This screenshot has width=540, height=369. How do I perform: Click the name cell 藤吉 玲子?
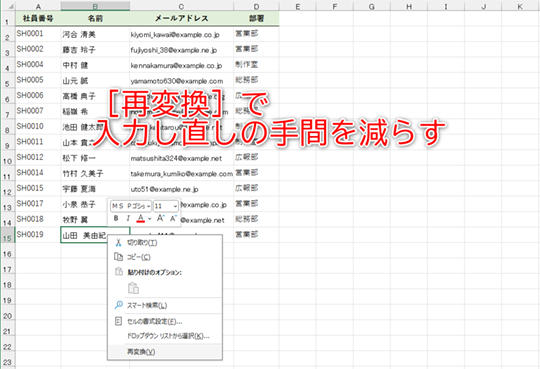(95, 49)
